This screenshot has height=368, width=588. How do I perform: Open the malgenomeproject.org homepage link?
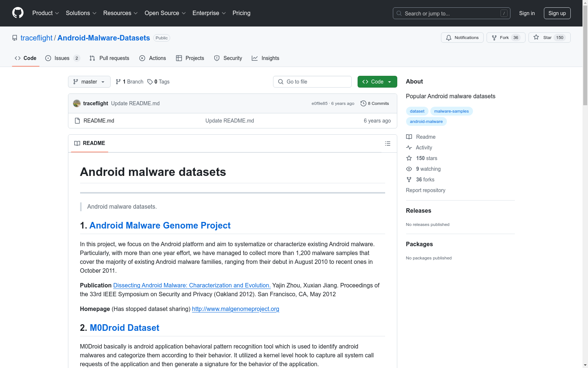(x=236, y=309)
